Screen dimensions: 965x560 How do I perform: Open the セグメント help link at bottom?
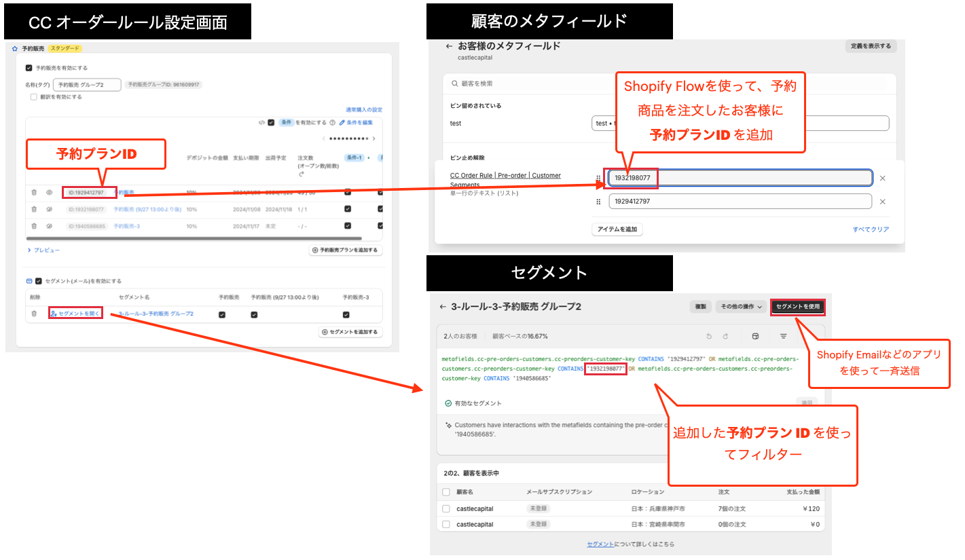point(600,544)
